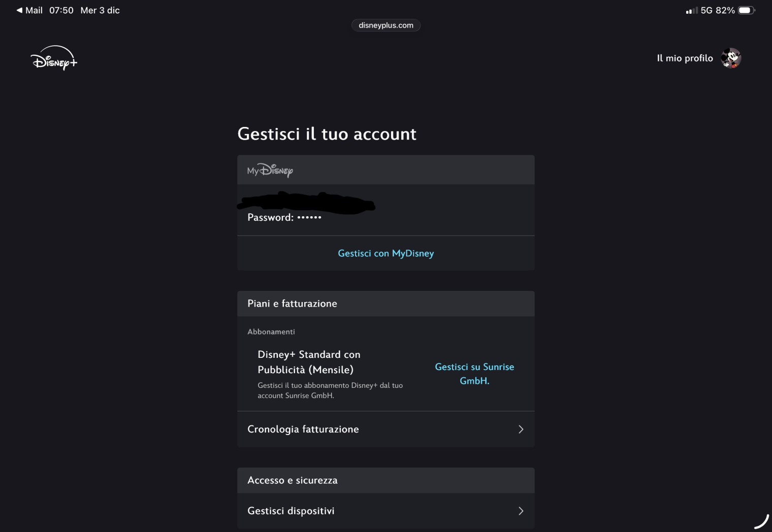
Task: Expand Cronologia fatturazione with its chevron
Action: click(521, 429)
